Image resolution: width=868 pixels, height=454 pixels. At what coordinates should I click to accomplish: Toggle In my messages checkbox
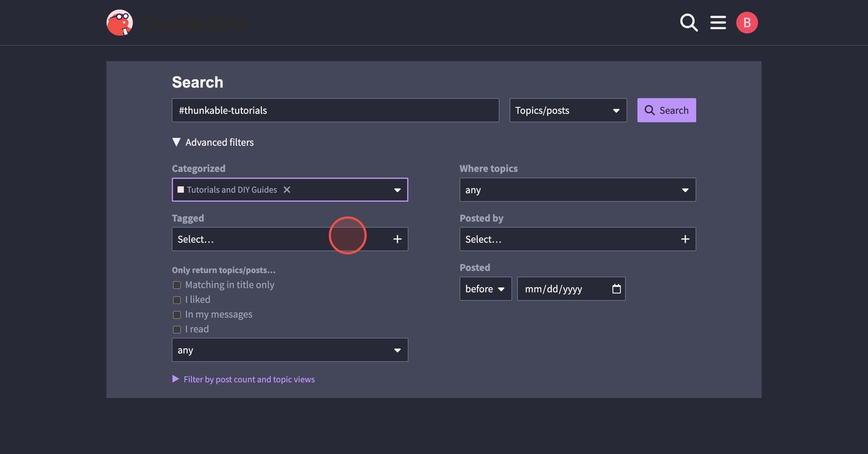pos(177,315)
